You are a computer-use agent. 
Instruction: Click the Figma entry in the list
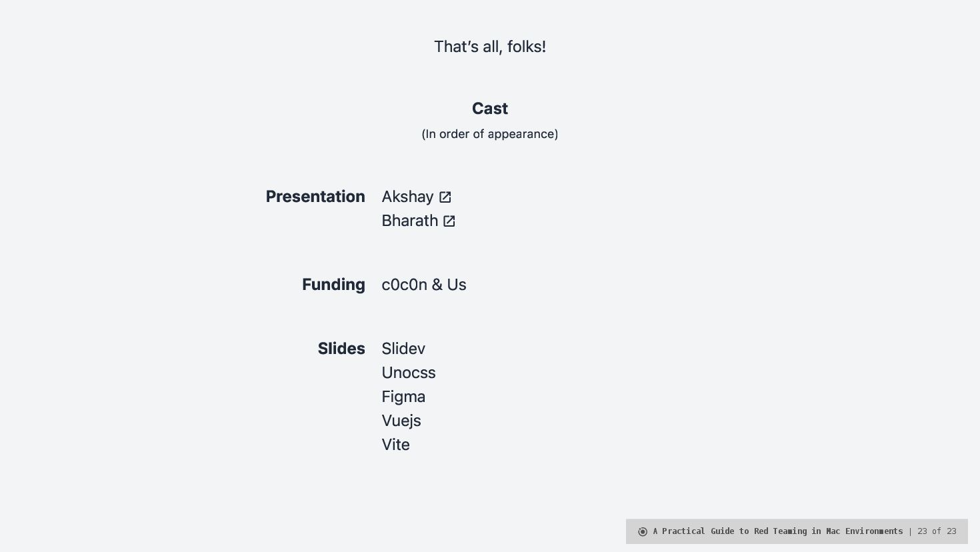(403, 397)
